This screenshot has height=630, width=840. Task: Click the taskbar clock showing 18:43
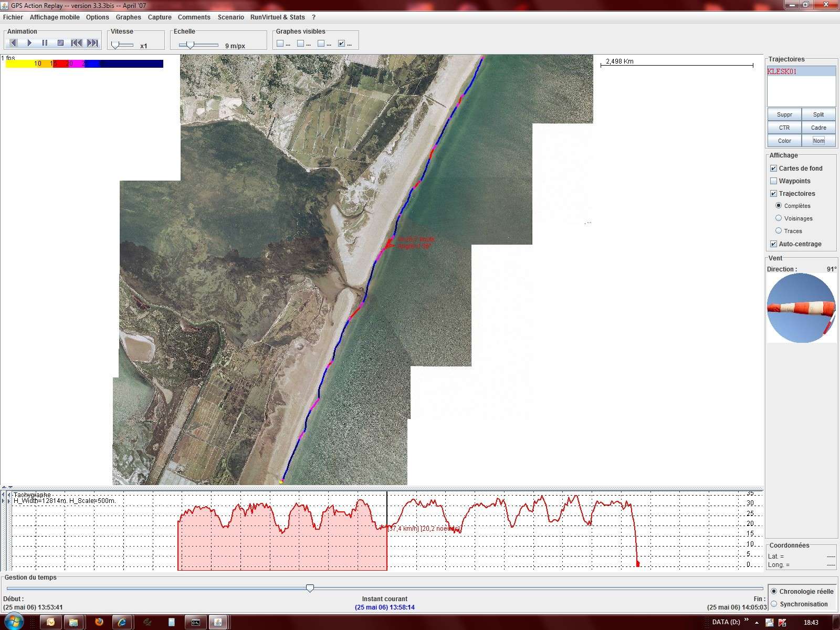click(x=811, y=622)
